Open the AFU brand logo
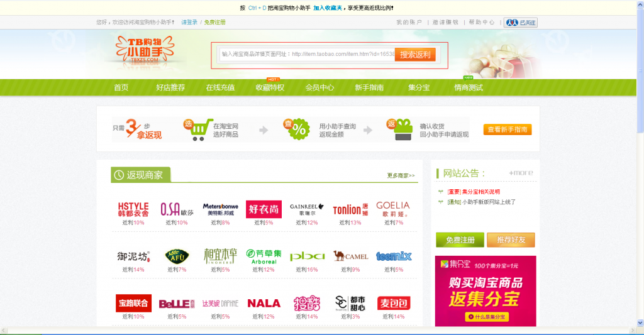This screenshot has height=335, width=644. coord(177,256)
